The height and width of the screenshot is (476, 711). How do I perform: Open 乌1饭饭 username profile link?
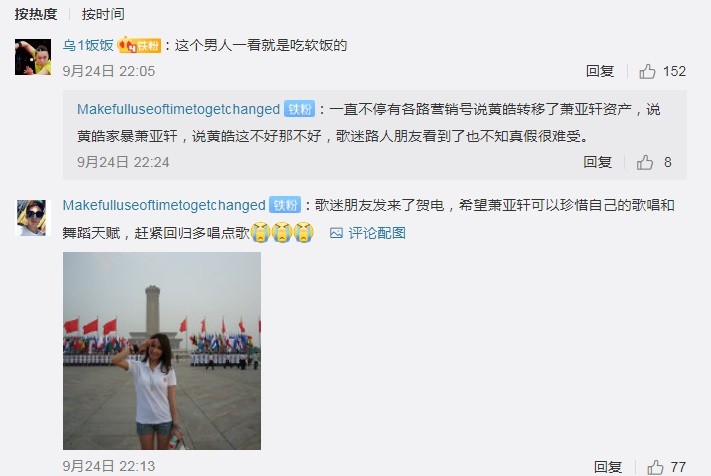(x=88, y=45)
